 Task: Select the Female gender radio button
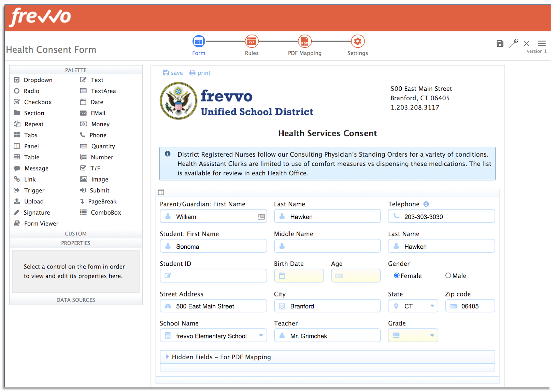click(x=397, y=275)
